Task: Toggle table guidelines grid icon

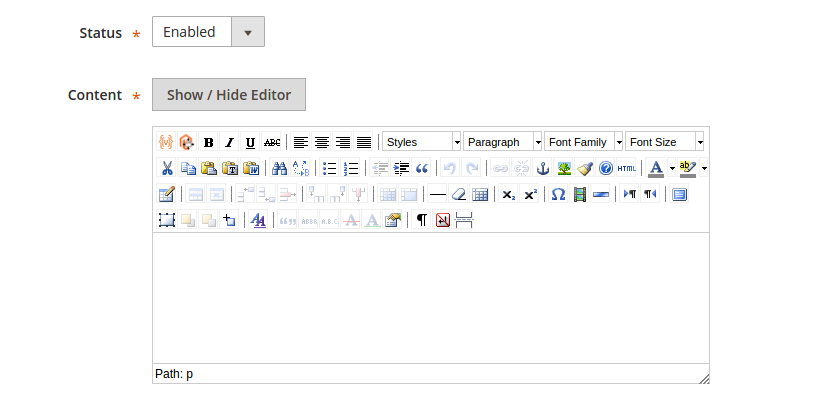Action: tap(480, 194)
